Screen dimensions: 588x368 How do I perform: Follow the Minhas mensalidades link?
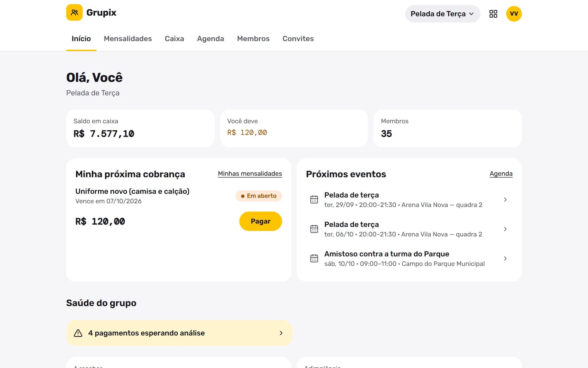[x=250, y=174]
